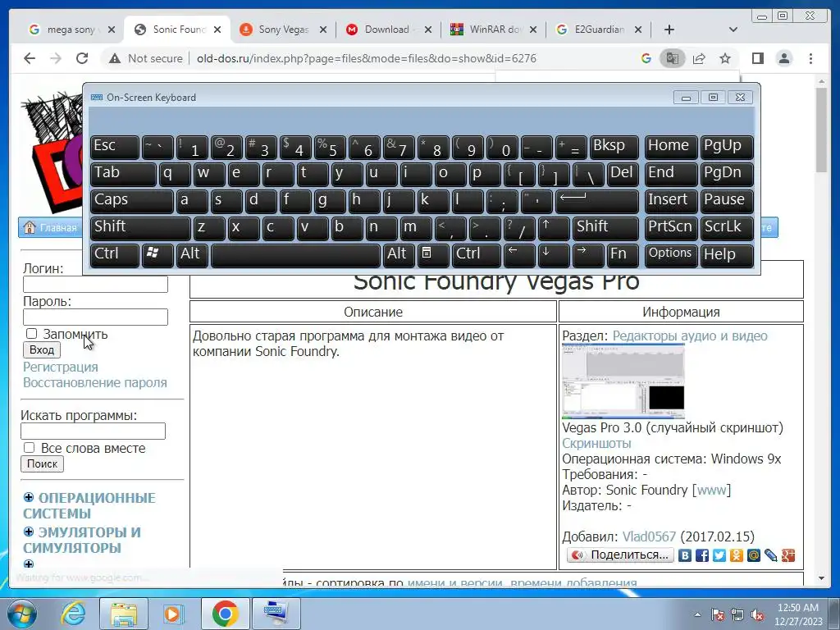Share via VK icon
The width and height of the screenshot is (840, 630).
coord(685,555)
